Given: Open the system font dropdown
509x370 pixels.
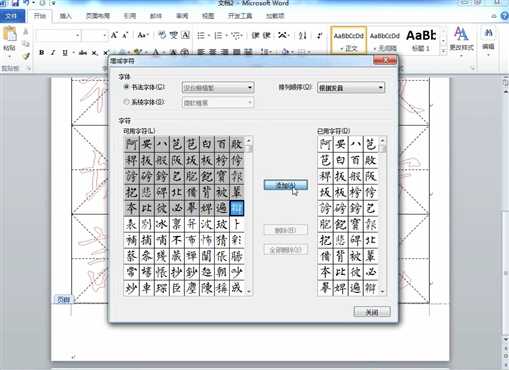Looking at the screenshot, I should click(x=218, y=102).
